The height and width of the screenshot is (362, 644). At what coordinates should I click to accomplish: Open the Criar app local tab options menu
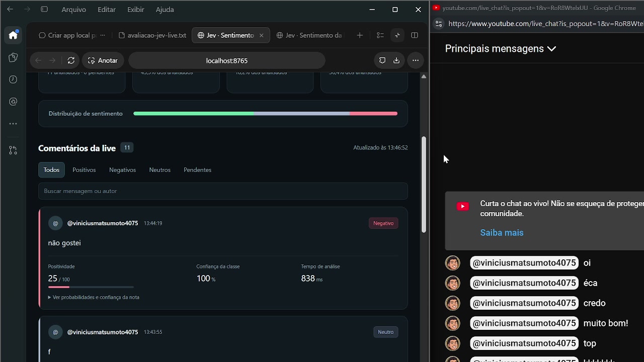103,35
